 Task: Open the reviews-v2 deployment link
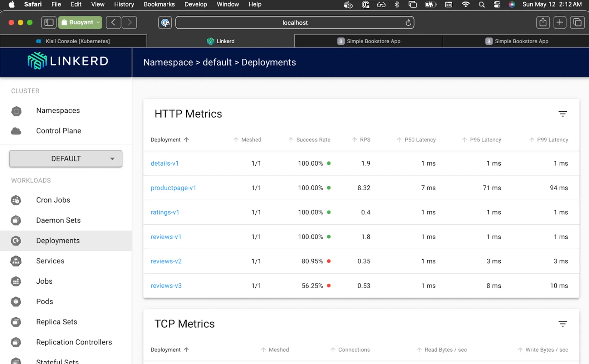166,261
